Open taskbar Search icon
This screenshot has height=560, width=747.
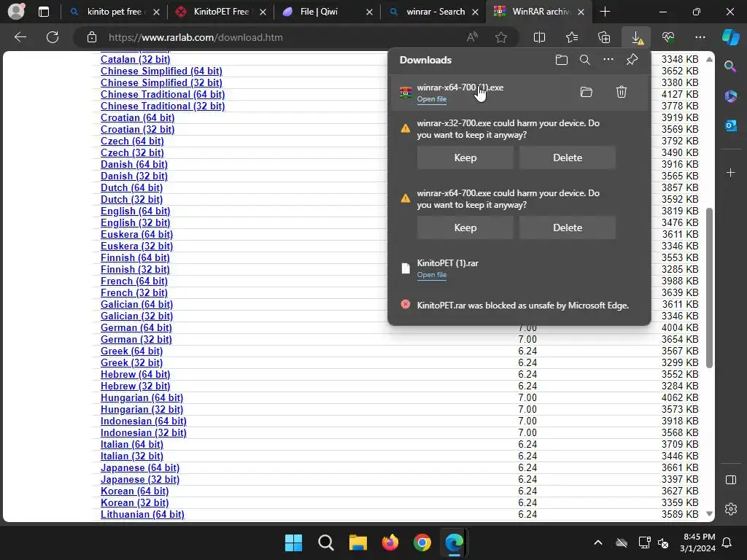pyautogui.click(x=326, y=542)
